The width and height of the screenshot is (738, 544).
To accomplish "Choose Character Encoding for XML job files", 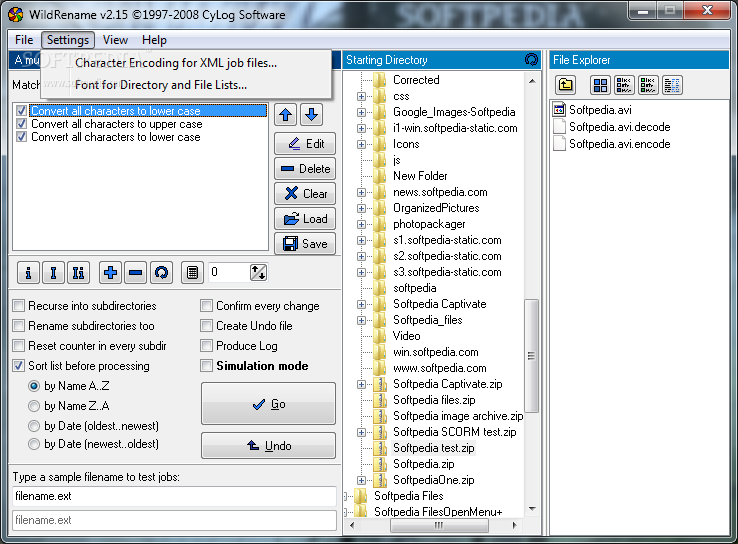I will [x=186, y=63].
